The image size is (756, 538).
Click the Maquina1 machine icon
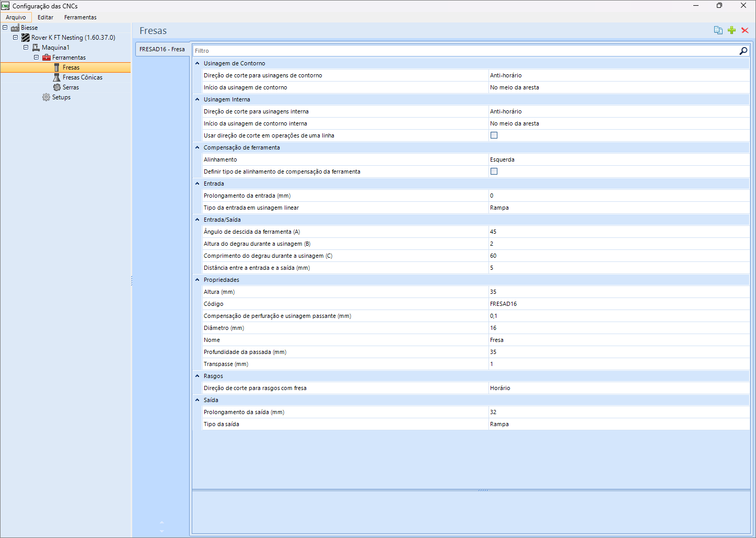tap(36, 48)
